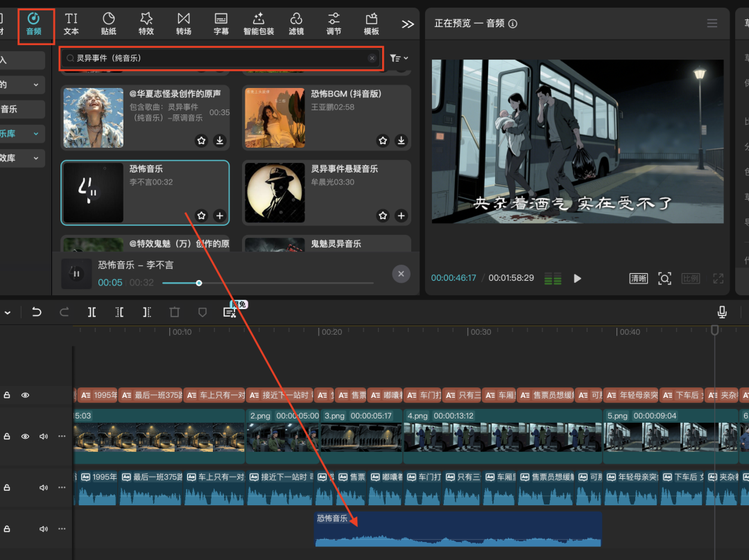Pause the 恐怖音乐 preview in mini player

point(77,274)
